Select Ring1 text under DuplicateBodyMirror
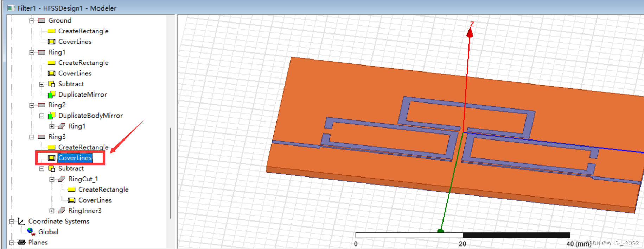Screen dimensions: 644x249 point(77,126)
